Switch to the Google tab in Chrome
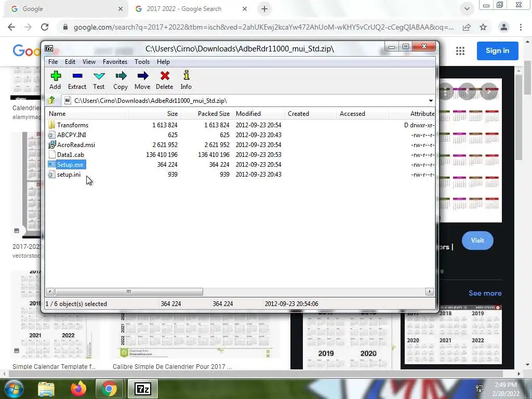The width and height of the screenshot is (532, 399). click(65, 9)
